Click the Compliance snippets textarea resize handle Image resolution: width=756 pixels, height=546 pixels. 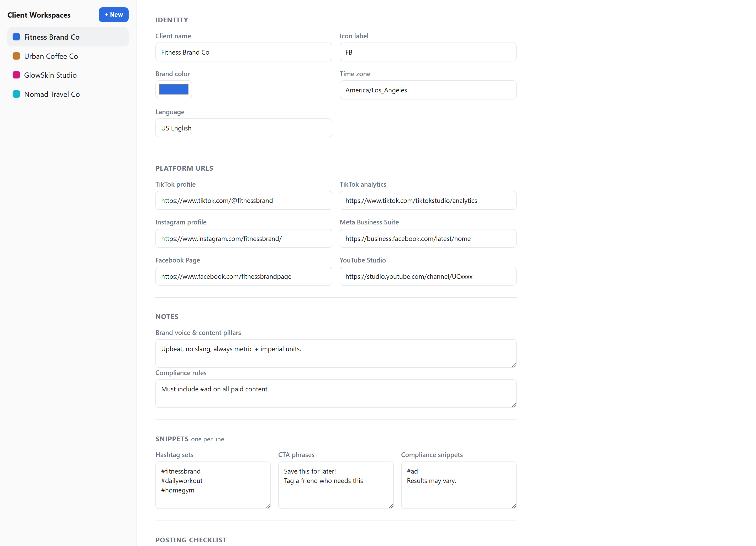pos(514,506)
